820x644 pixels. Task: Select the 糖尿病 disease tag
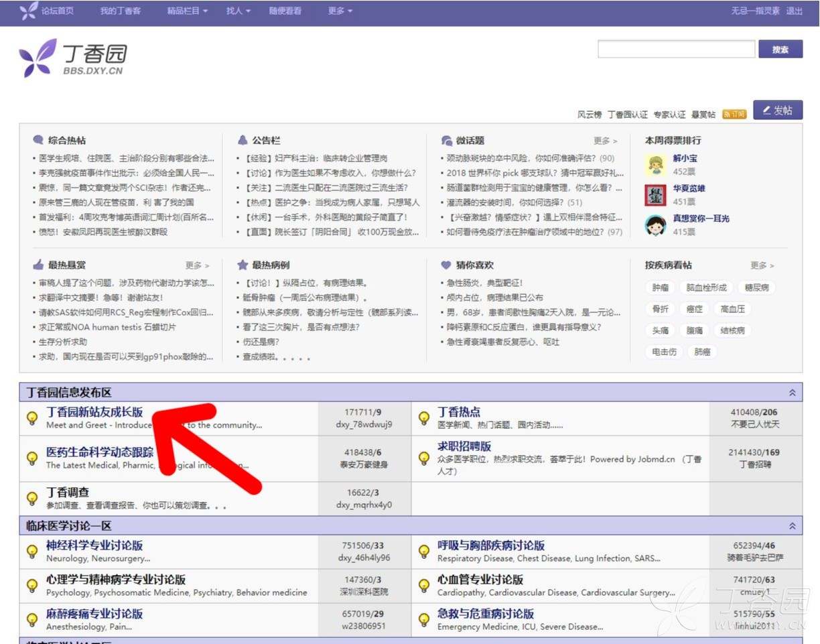(757, 287)
